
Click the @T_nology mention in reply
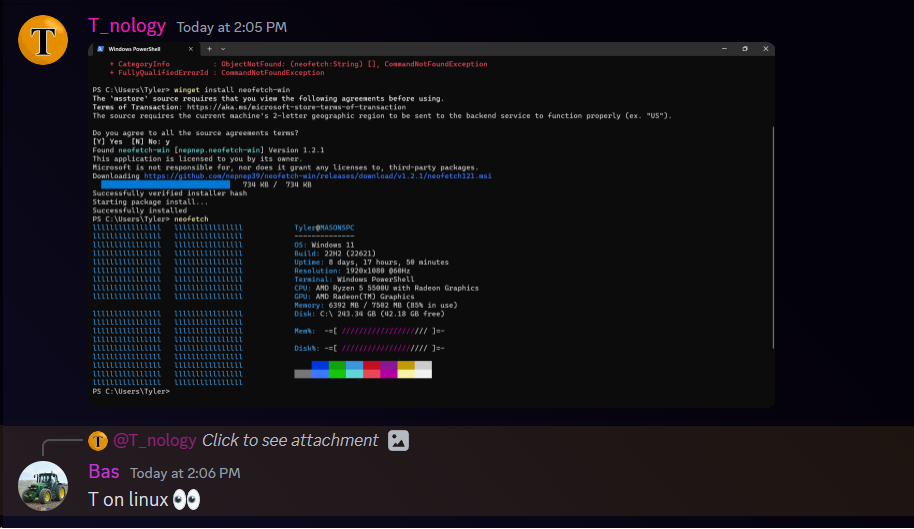[x=154, y=440]
